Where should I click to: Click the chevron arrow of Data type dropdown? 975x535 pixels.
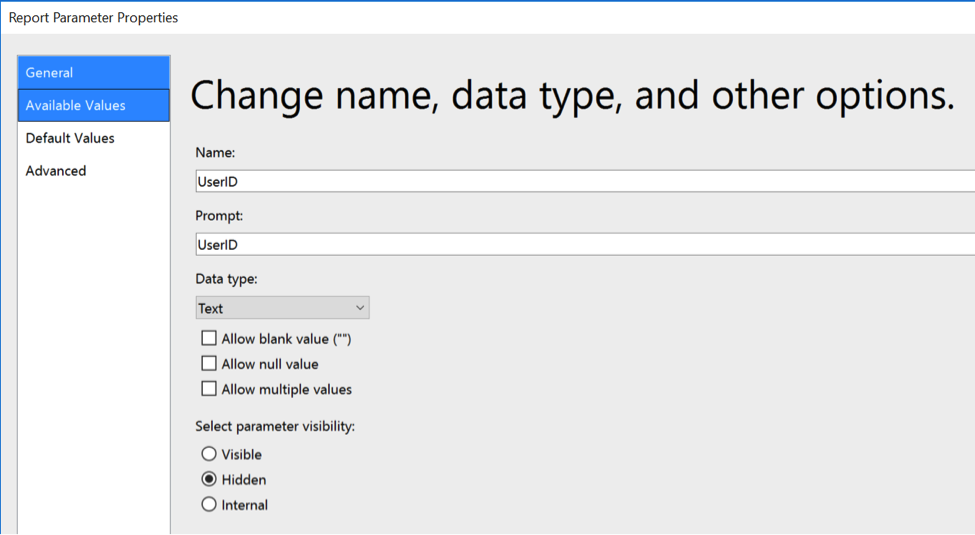pos(359,308)
